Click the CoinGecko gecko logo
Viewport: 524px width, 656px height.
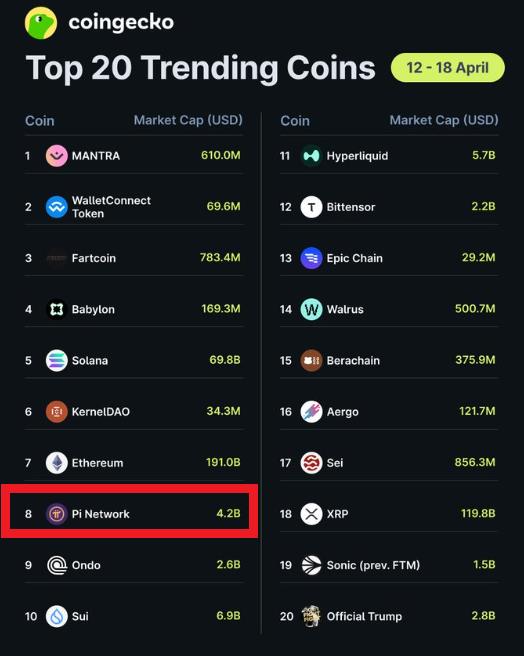tap(41, 23)
